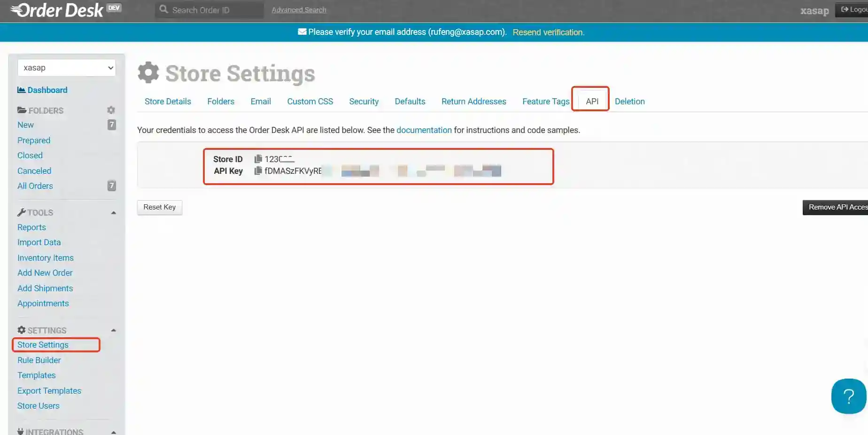The width and height of the screenshot is (868, 435).
Task: Switch to the Defaults tab
Action: coord(410,101)
